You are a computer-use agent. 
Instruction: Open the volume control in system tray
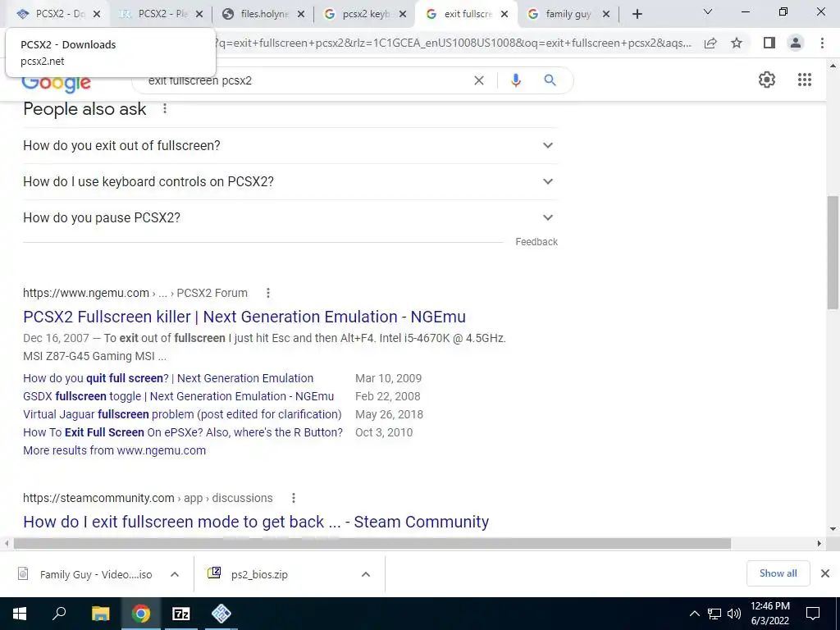pyautogui.click(x=734, y=614)
